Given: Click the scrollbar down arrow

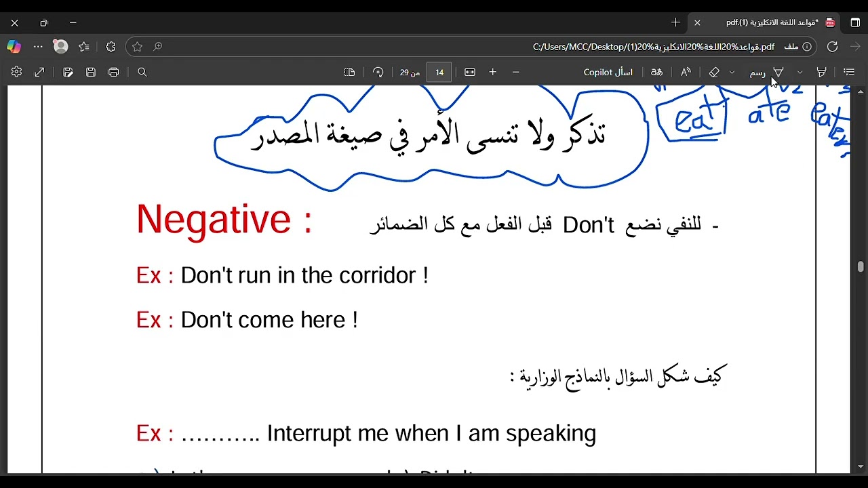Looking at the screenshot, I should click(861, 467).
